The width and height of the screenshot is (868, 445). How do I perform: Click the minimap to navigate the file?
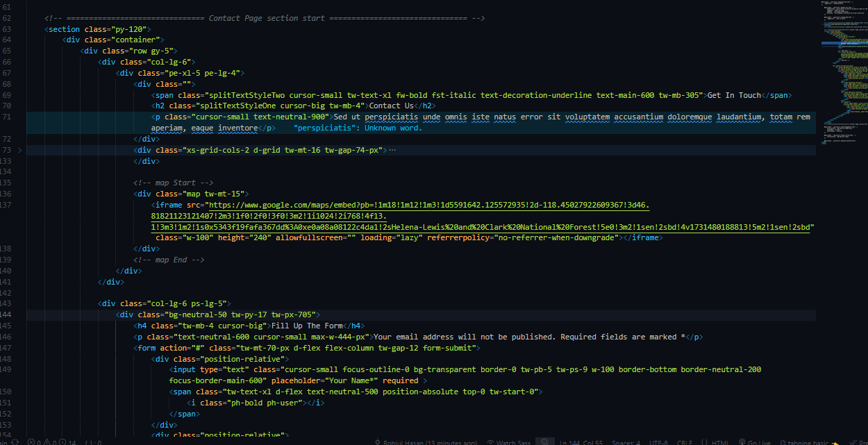click(x=844, y=69)
